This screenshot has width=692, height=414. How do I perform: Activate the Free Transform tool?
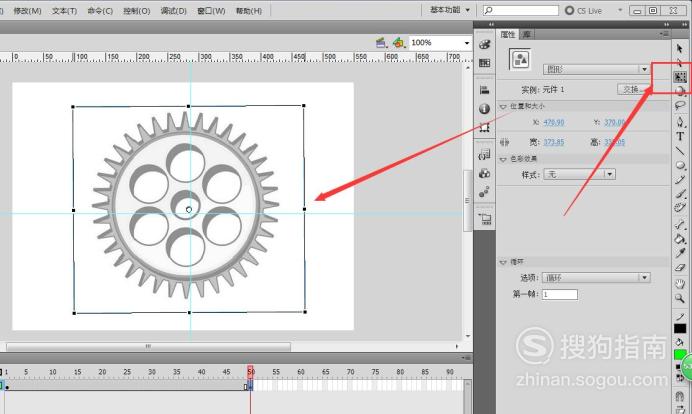click(x=680, y=77)
